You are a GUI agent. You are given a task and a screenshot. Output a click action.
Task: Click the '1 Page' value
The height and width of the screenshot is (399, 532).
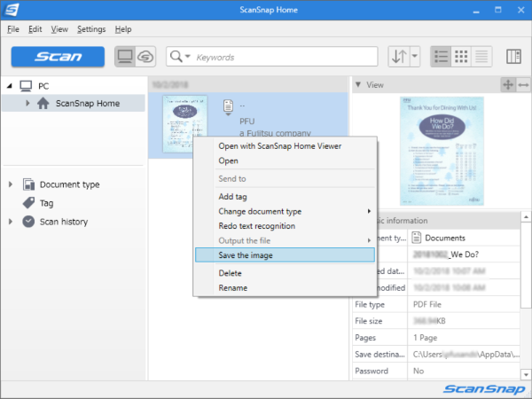point(425,338)
